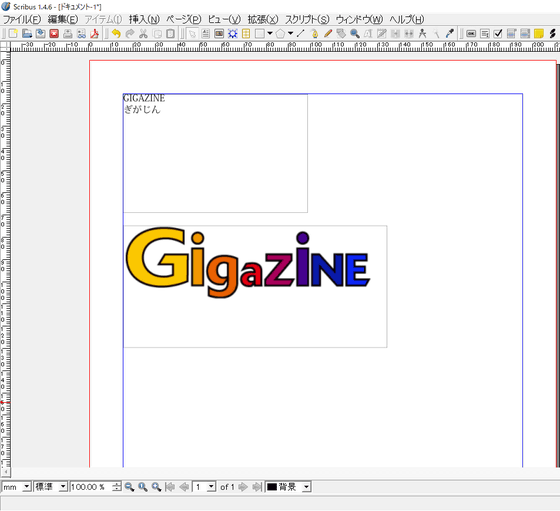Insert a PDF link annotation
This screenshot has width=560, height=511.
tap(552, 34)
